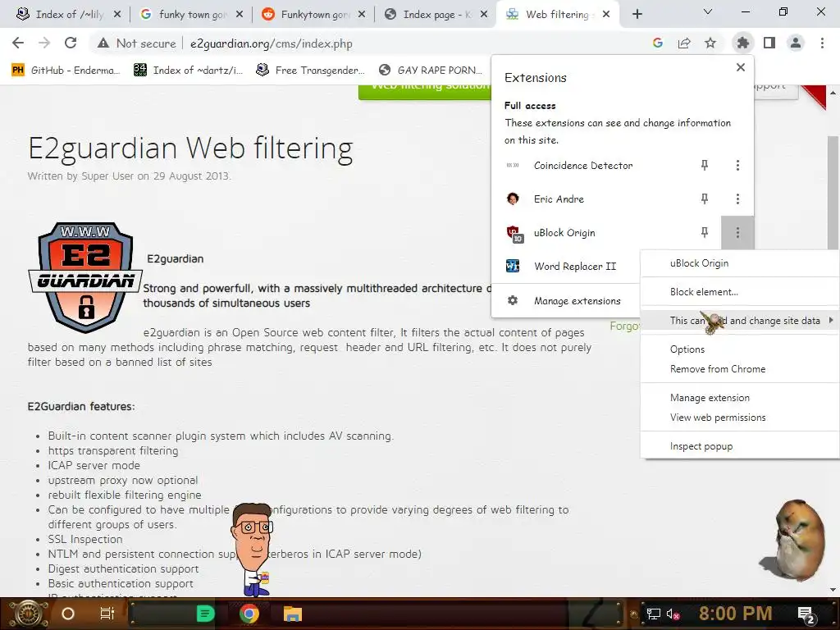Share this page icon in the address bar
This screenshot has width=840, height=630.
pyautogui.click(x=684, y=43)
